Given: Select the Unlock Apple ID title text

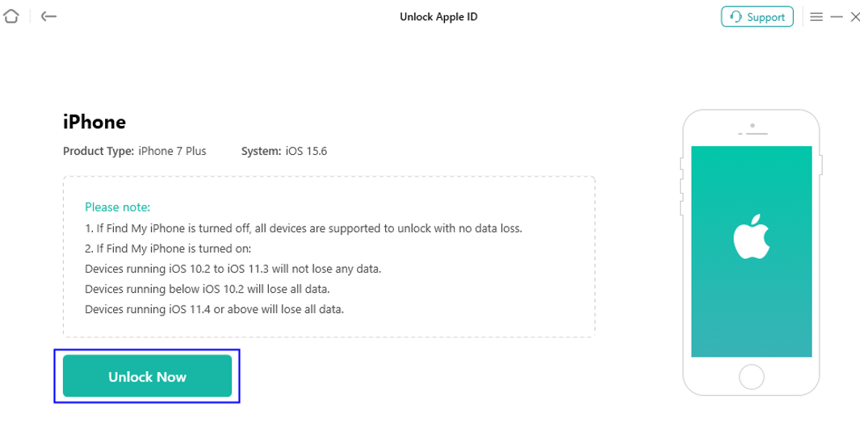Looking at the screenshot, I should click(x=438, y=17).
